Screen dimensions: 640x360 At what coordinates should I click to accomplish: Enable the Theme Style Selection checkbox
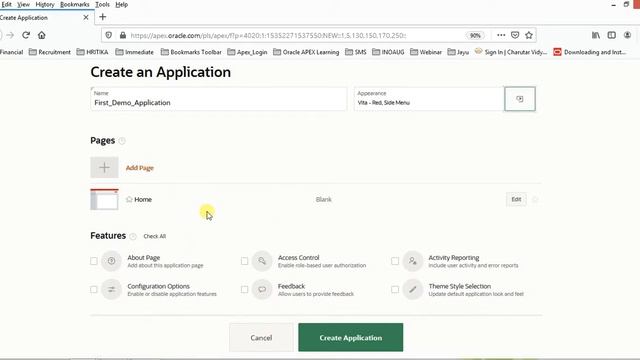[395, 289]
